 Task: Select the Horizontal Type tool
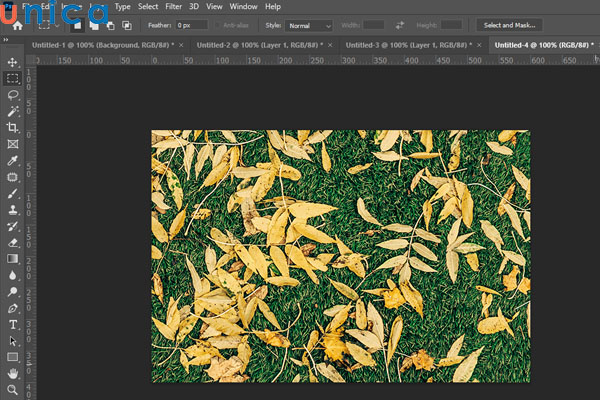tap(13, 324)
